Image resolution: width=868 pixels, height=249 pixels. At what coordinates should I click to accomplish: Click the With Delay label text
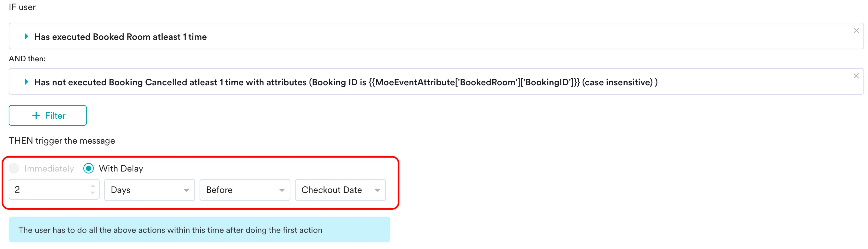[121, 169]
